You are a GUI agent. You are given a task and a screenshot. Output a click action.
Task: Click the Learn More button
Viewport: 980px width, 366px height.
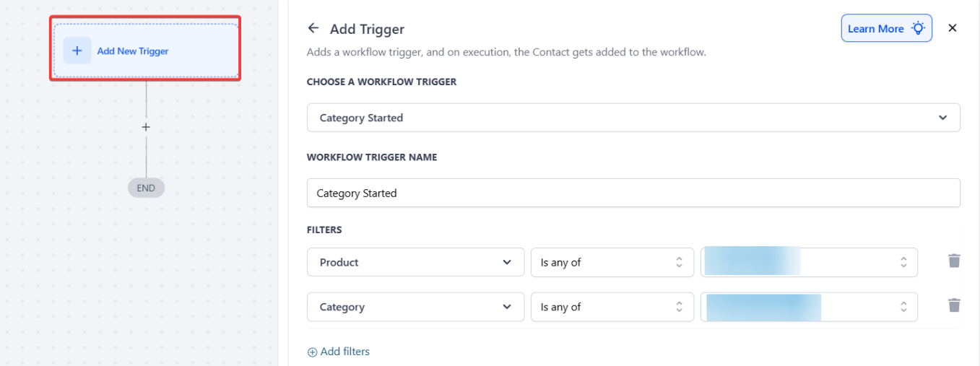[x=876, y=29]
